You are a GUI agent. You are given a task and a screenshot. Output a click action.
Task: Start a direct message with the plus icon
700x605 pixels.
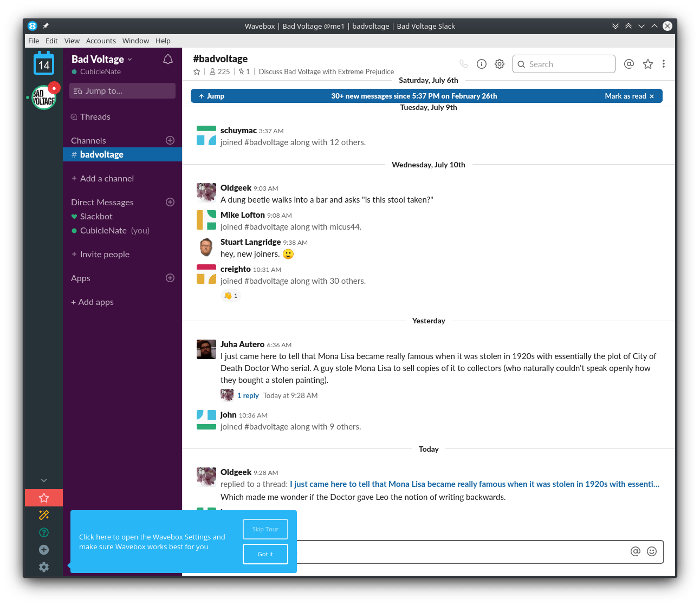tap(170, 202)
